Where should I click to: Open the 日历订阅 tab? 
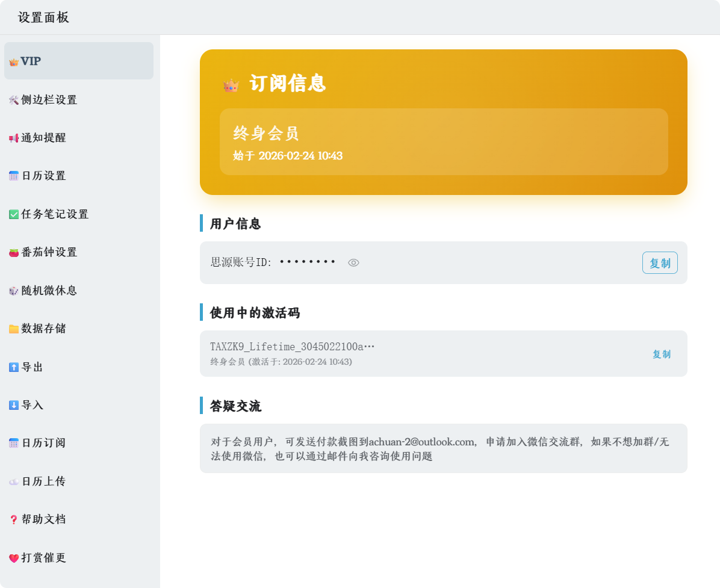coord(79,443)
